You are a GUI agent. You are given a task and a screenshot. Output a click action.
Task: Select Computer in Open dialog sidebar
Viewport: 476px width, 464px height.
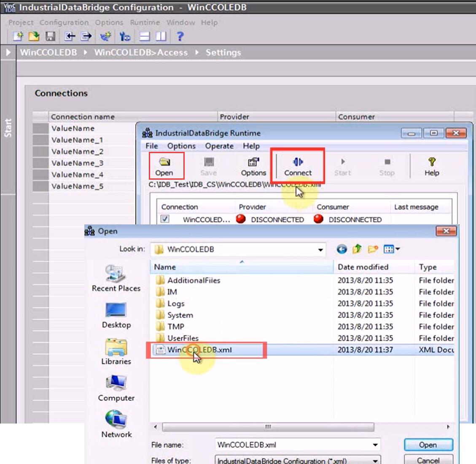click(116, 388)
